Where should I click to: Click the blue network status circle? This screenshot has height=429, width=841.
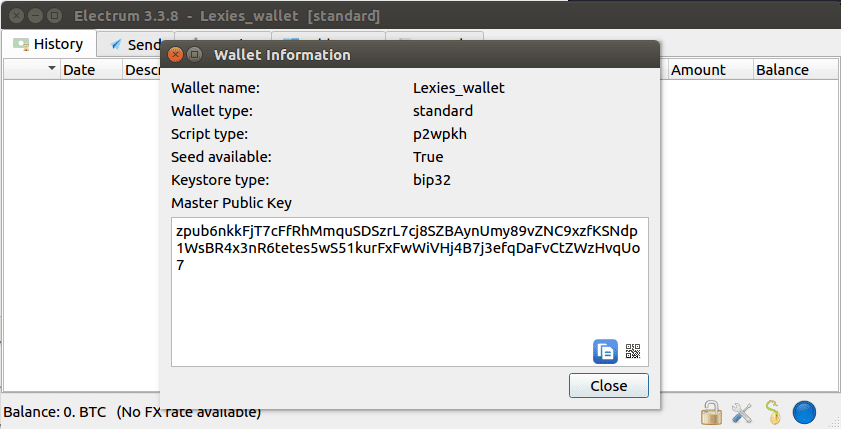tap(805, 412)
